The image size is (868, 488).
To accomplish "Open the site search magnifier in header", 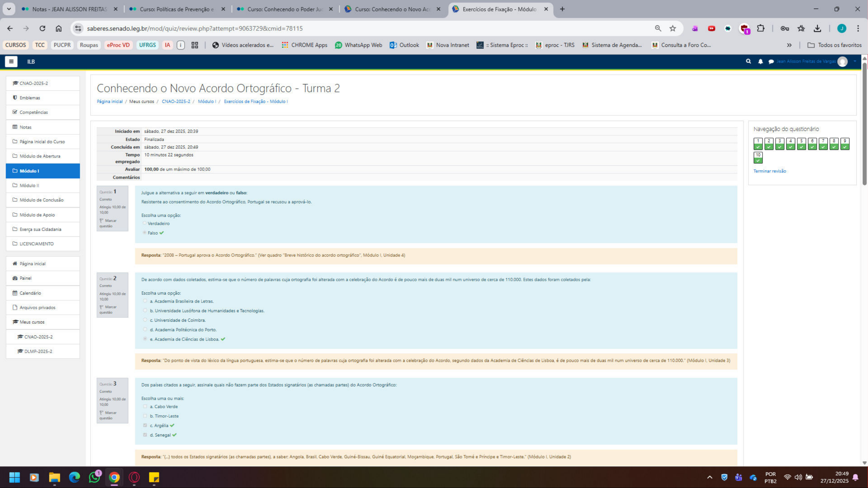I will (x=748, y=61).
